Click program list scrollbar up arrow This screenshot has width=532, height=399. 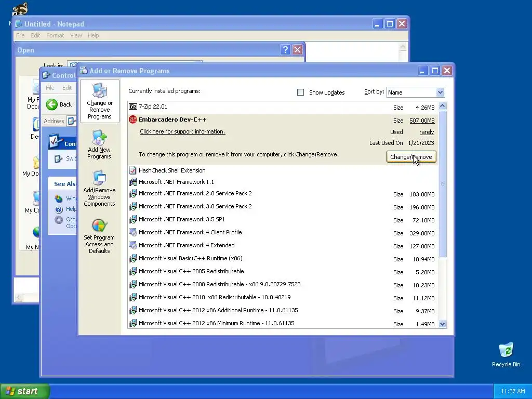442,105
